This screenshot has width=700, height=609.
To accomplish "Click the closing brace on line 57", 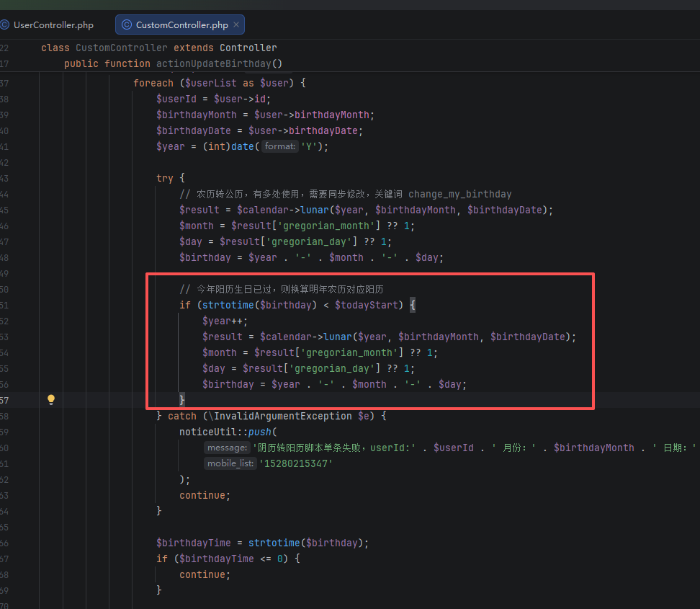I will (181, 399).
